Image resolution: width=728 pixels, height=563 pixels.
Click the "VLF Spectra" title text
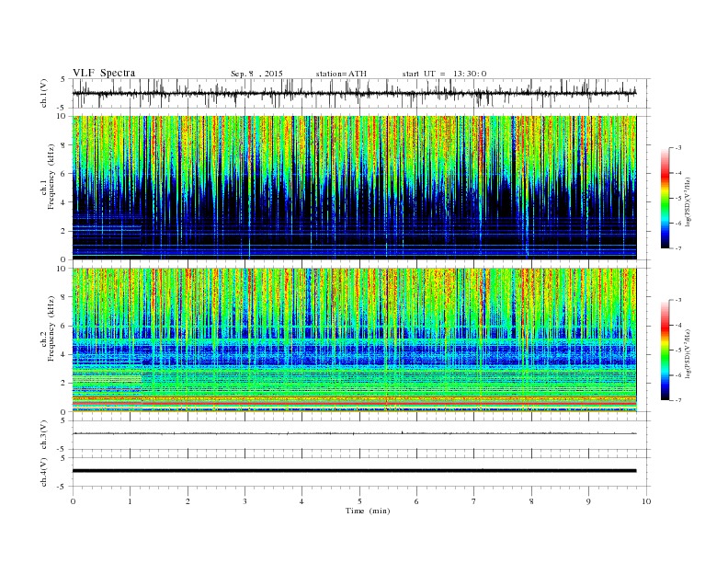[104, 73]
